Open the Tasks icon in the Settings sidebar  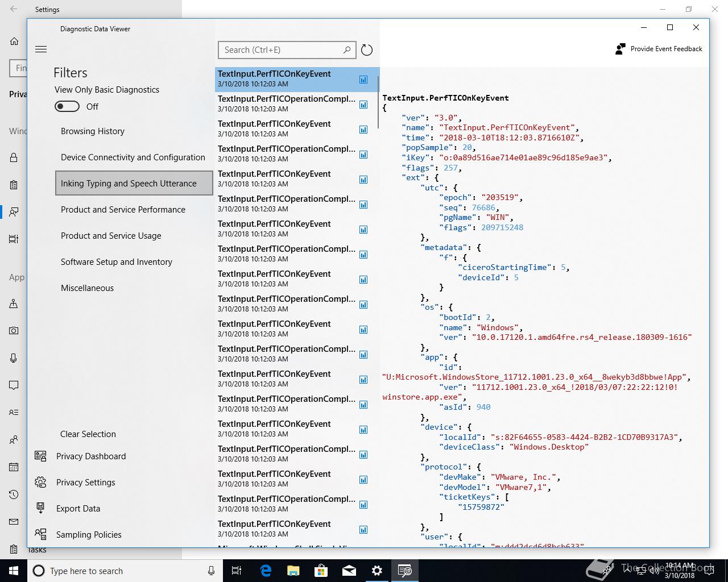(14, 549)
